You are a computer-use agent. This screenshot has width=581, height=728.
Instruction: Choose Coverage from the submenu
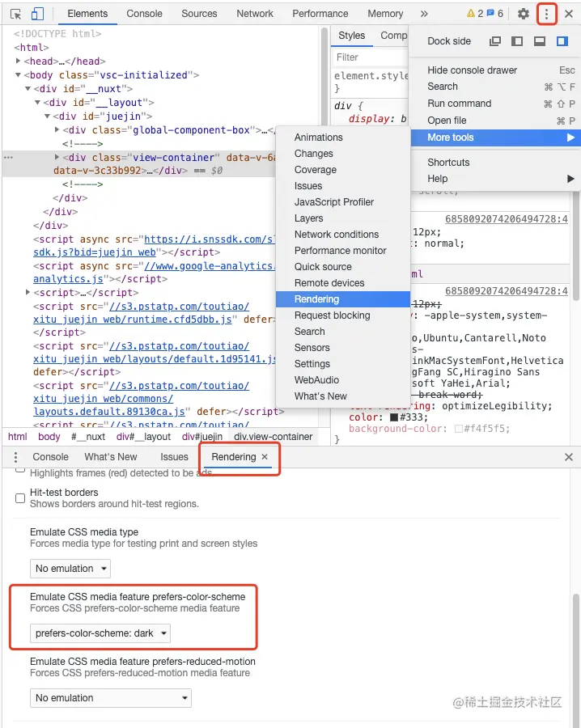[343, 170]
